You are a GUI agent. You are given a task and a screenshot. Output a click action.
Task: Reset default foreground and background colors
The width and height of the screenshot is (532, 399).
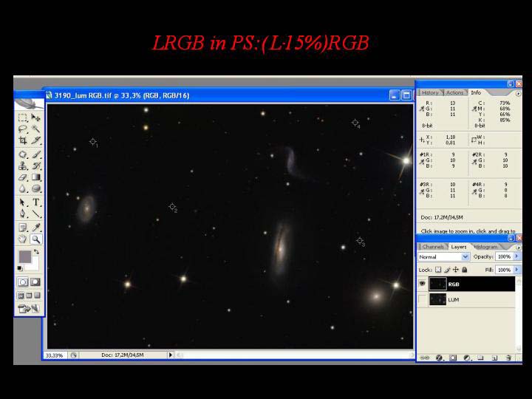(20, 268)
